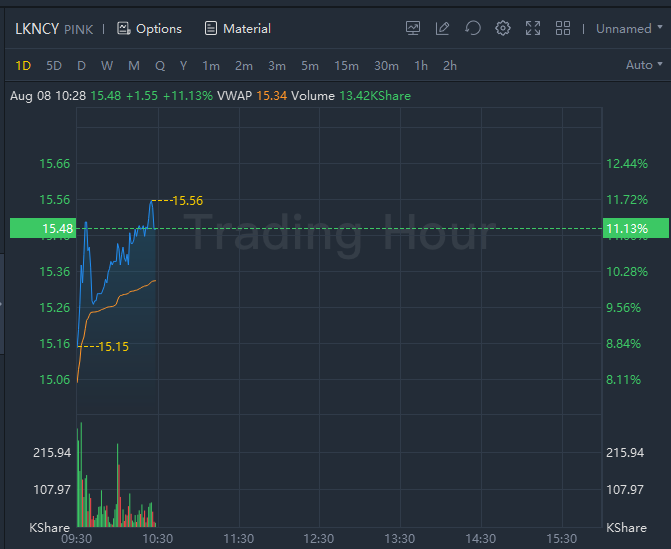671x549 pixels.
Task: Expand the Auto scale dropdown
Action: (x=644, y=66)
